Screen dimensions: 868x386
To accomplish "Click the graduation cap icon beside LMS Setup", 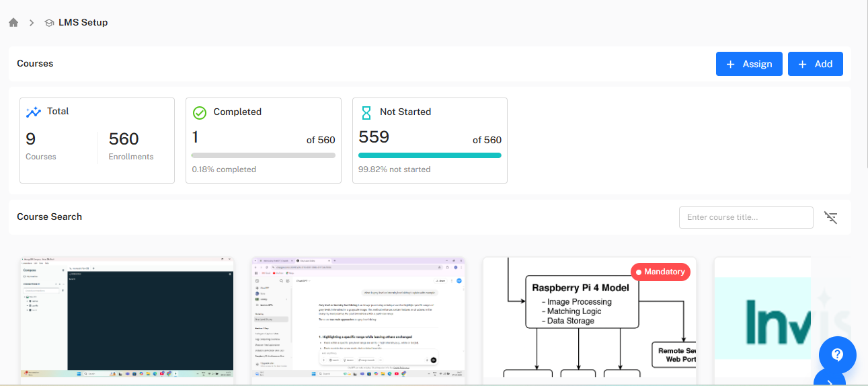I will tap(49, 23).
